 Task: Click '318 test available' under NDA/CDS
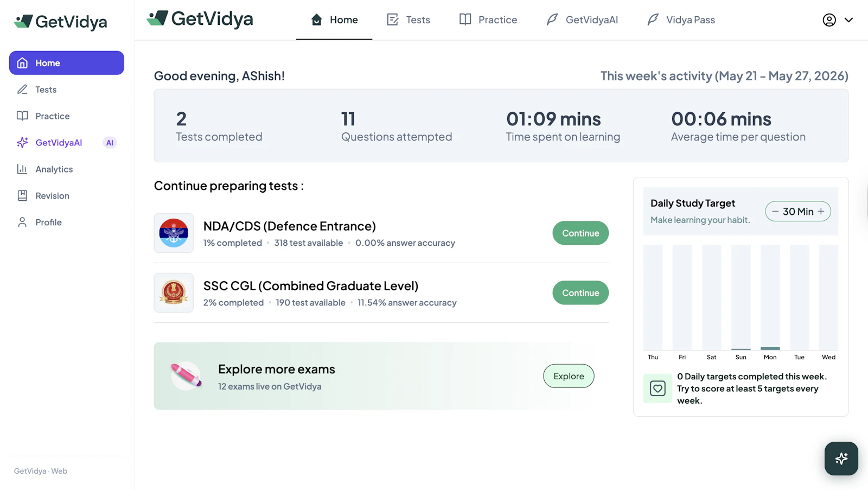[309, 243]
